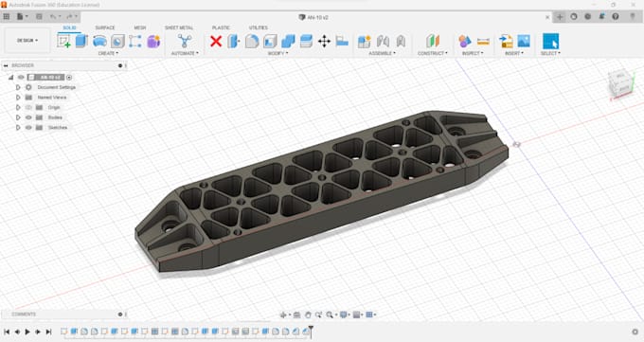
Task: Open the Help question mark menu
Action: tap(616, 17)
